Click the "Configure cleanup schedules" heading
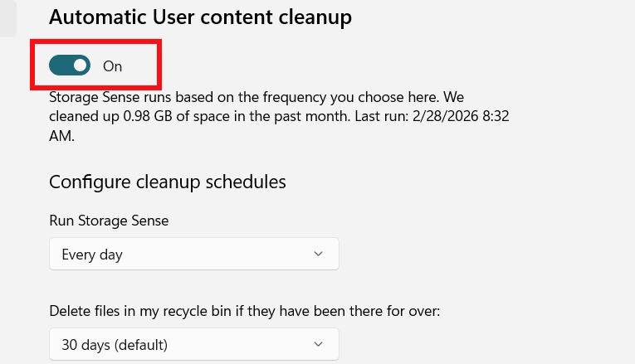This screenshot has height=364, width=635. pos(167,182)
